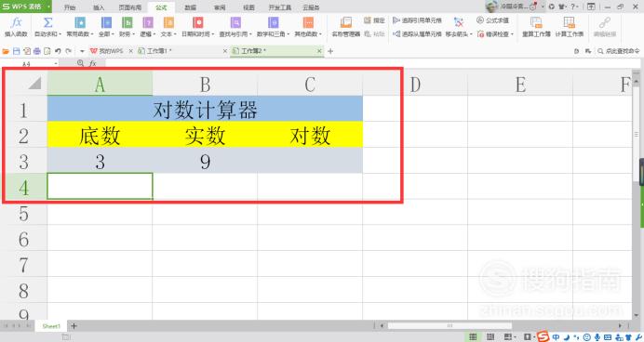Switch to the 视图 View ribbon tab

pos(248,7)
